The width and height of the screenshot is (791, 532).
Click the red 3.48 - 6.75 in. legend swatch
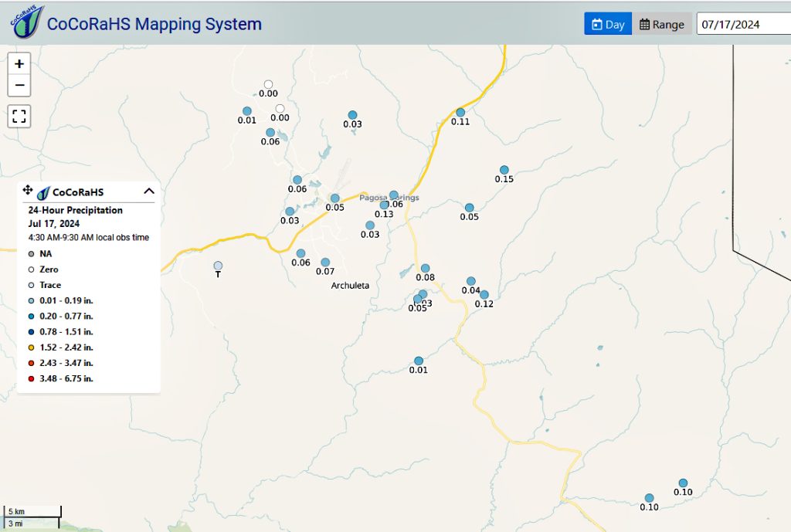(x=31, y=378)
